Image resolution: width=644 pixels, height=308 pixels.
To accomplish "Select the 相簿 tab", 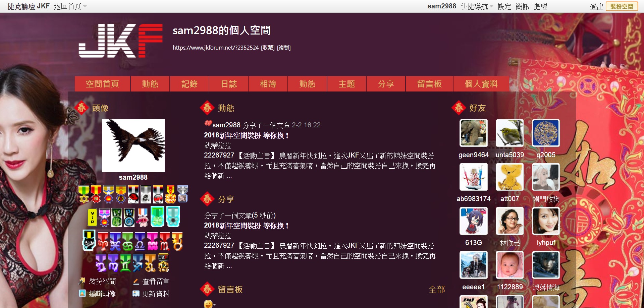I will click(268, 84).
